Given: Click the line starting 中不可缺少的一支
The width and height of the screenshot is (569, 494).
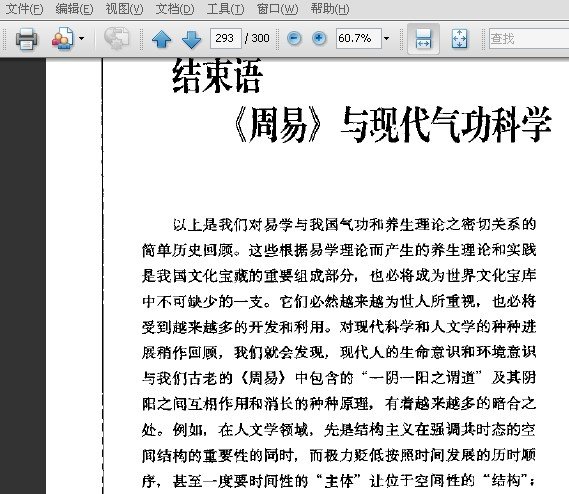Looking at the screenshot, I should click(x=339, y=302).
